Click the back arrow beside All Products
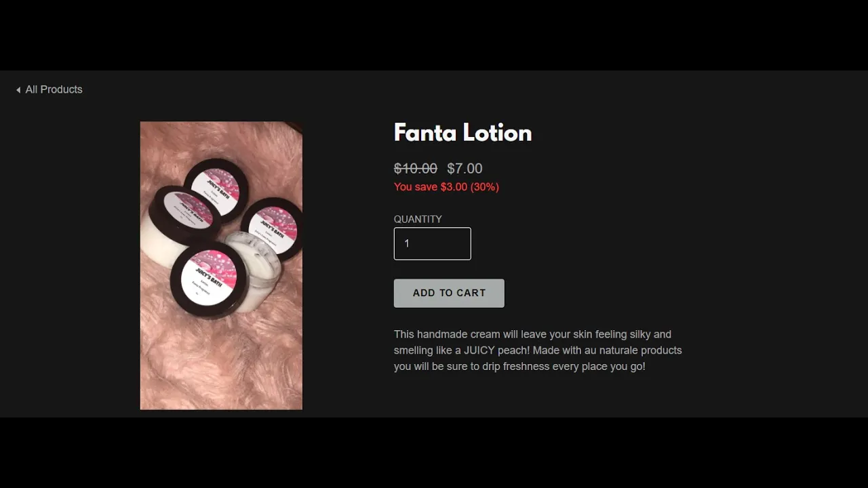 pyautogui.click(x=18, y=90)
